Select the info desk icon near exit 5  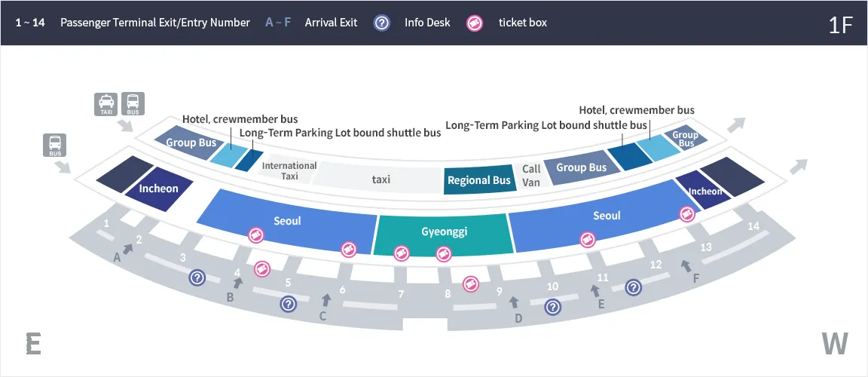click(288, 304)
